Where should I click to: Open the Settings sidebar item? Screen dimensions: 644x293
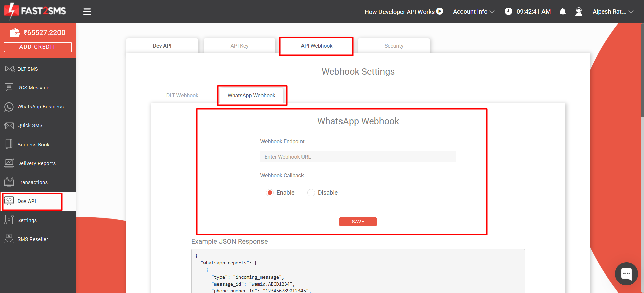(38, 220)
